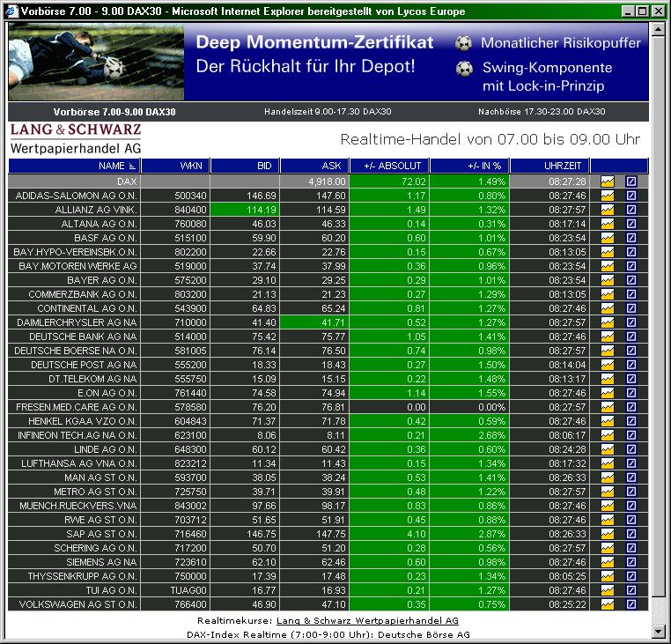Click the order icon for DAX row

point(631,181)
